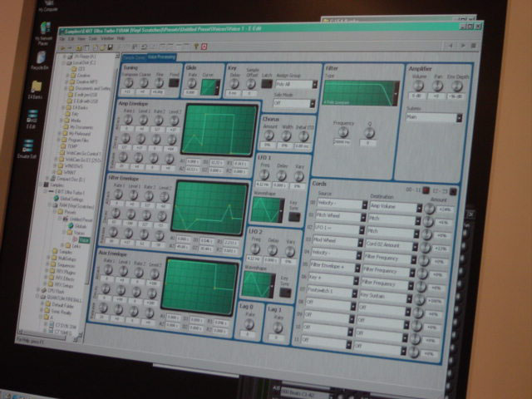Image resolution: width=532 pixels, height=399 pixels.
Task: Switch to the Voice Processing tab
Action: (x=161, y=57)
